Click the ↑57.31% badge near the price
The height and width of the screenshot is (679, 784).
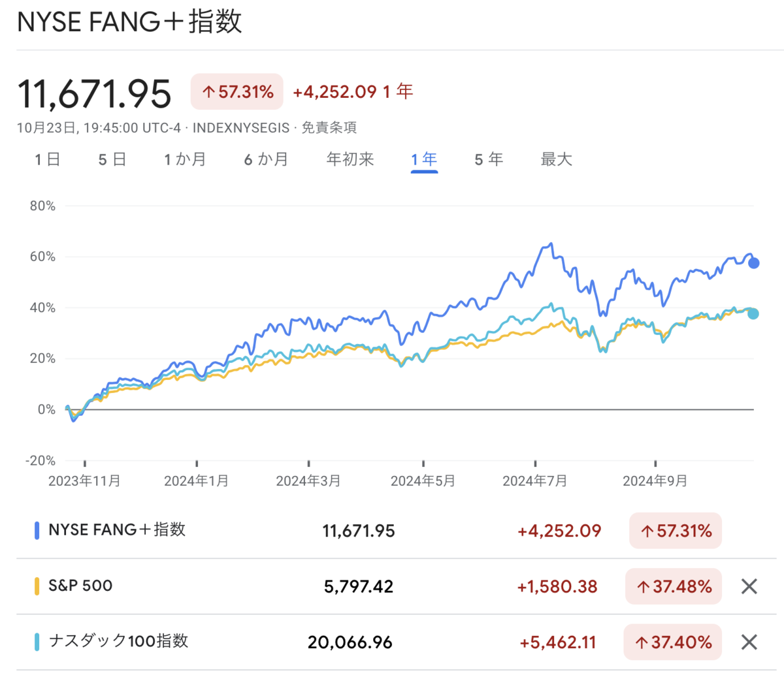pos(237,91)
